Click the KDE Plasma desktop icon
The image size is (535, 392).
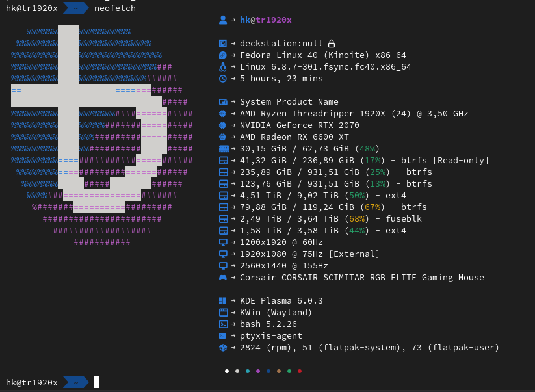point(222,301)
